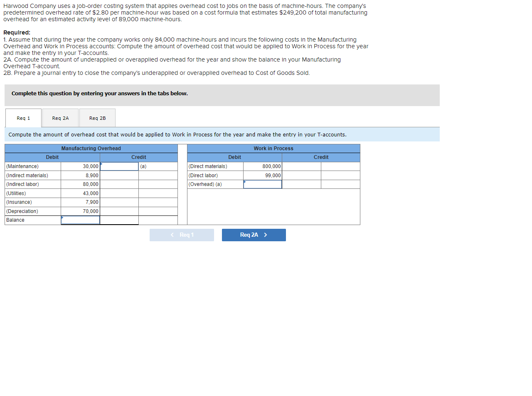This screenshot has width=532, height=396.
Task: Click the Required: heading
Action: 17,32
